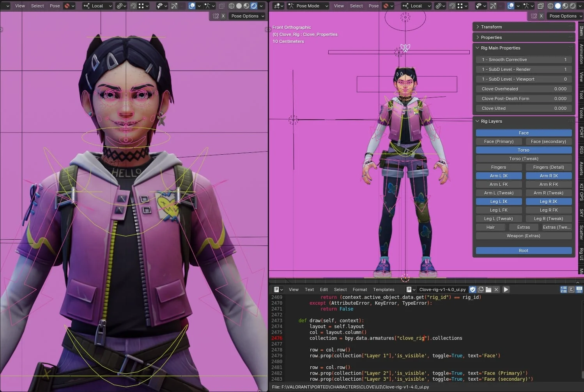The image size is (584, 392).
Task: Unlink the Clove-rig script with X icon
Action: [496, 290]
